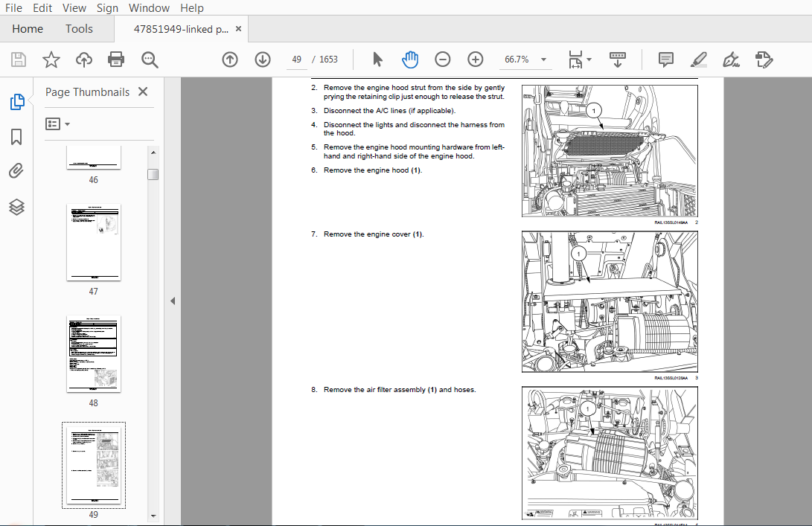Open the View menu

74,7
